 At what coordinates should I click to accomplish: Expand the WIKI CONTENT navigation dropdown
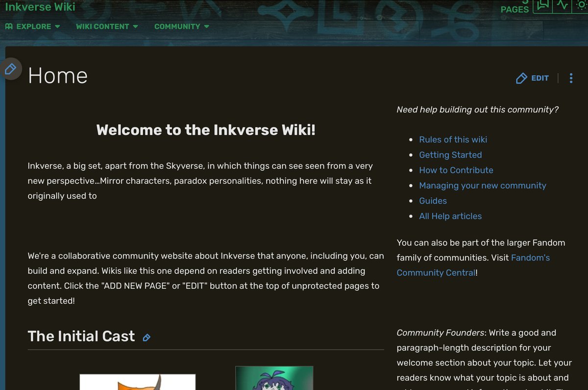pyautogui.click(x=107, y=26)
